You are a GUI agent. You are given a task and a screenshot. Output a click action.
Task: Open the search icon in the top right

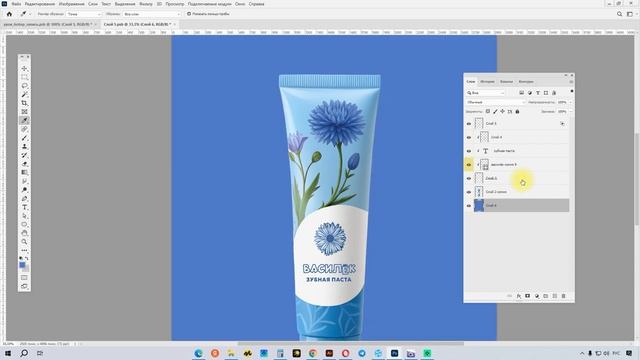coord(619,14)
